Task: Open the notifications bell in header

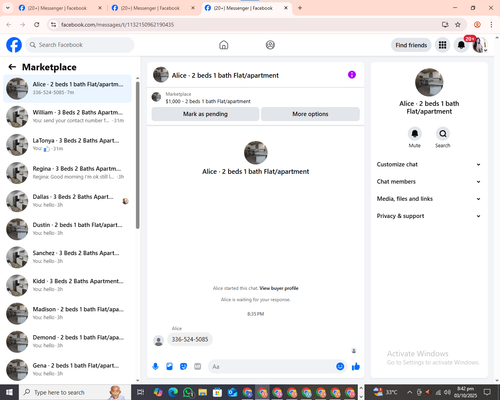Action: click(461, 45)
